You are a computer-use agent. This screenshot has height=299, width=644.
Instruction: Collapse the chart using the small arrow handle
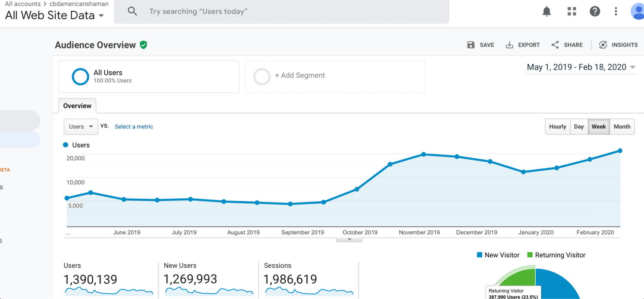pyautogui.click(x=349, y=239)
